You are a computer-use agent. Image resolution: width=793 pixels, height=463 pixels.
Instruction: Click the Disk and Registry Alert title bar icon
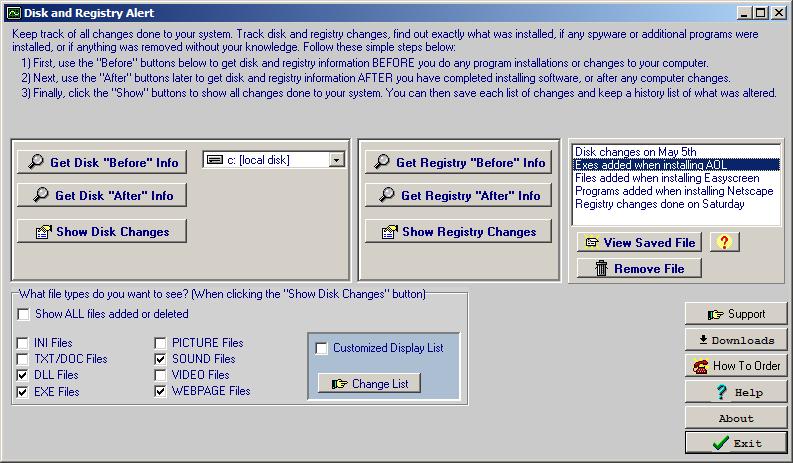click(14, 13)
